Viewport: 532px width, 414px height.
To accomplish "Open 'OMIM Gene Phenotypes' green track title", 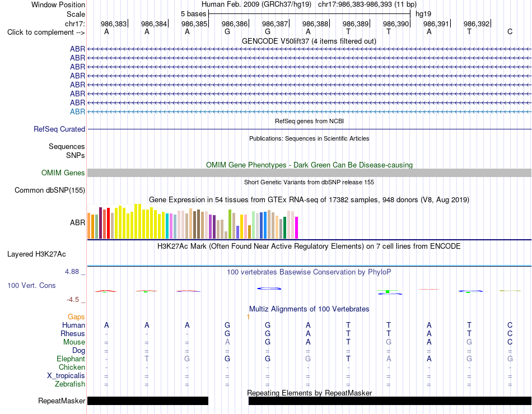I will click(309, 165).
